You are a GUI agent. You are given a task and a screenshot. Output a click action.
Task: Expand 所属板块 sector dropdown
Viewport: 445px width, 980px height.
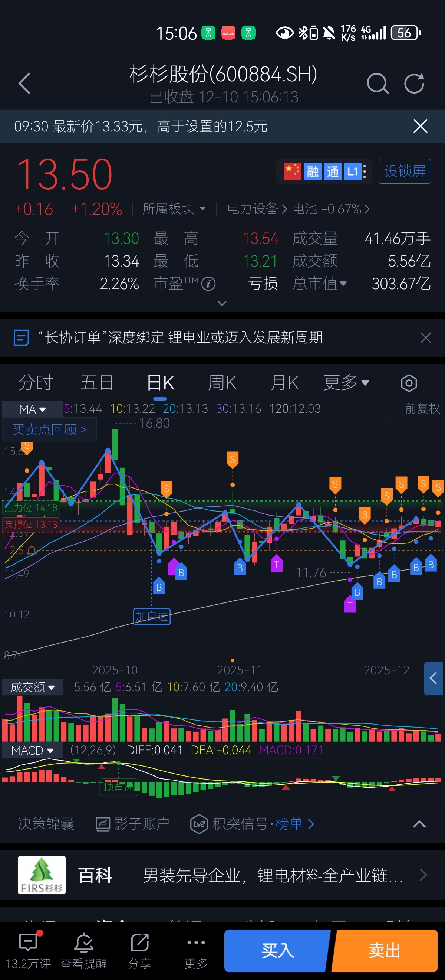click(174, 209)
